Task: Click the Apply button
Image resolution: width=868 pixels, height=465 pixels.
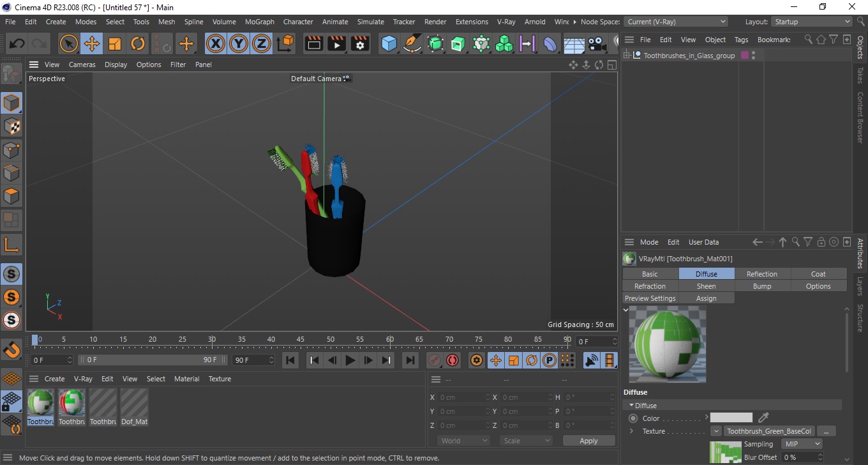Action: coord(588,441)
